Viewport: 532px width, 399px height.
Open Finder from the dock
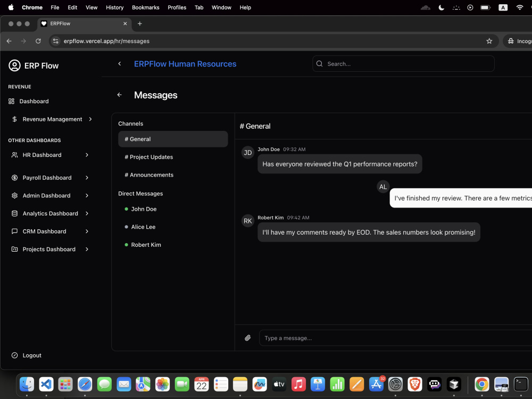[x=27, y=385]
